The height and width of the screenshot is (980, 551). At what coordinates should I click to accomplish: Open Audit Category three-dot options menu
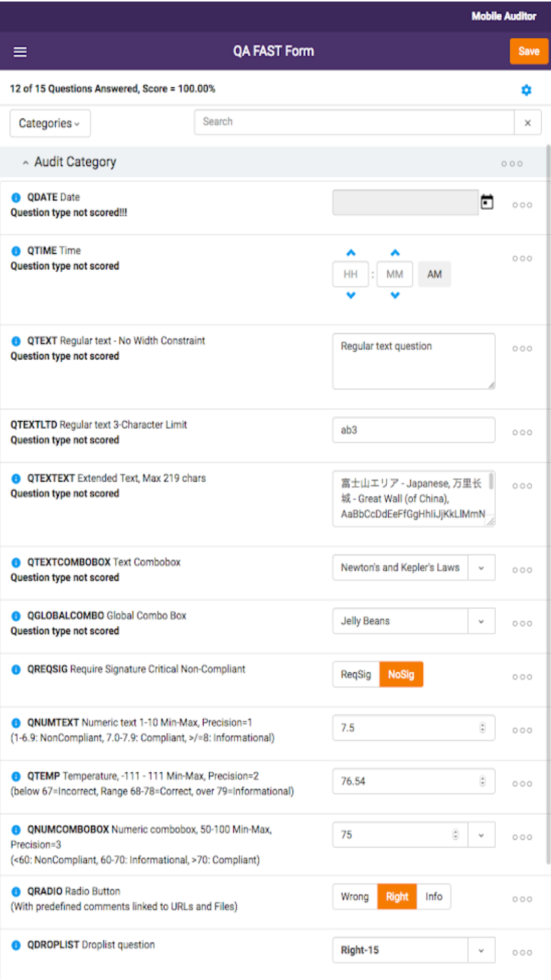coord(511,164)
